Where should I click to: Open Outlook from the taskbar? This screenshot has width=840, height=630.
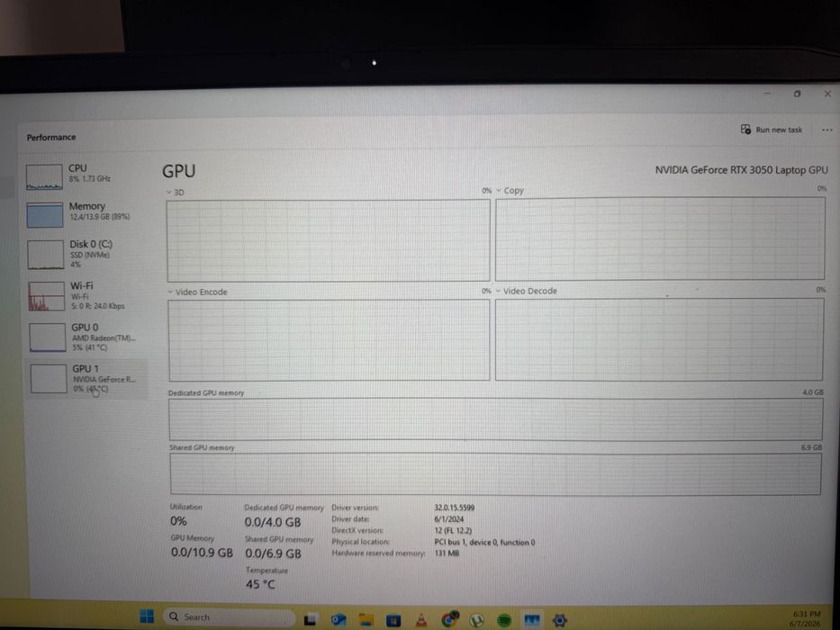(x=339, y=620)
